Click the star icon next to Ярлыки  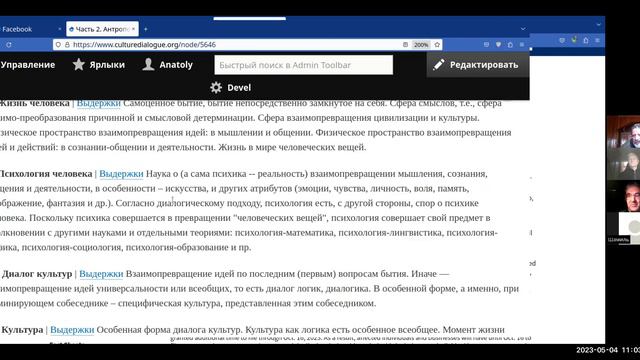[x=78, y=64]
